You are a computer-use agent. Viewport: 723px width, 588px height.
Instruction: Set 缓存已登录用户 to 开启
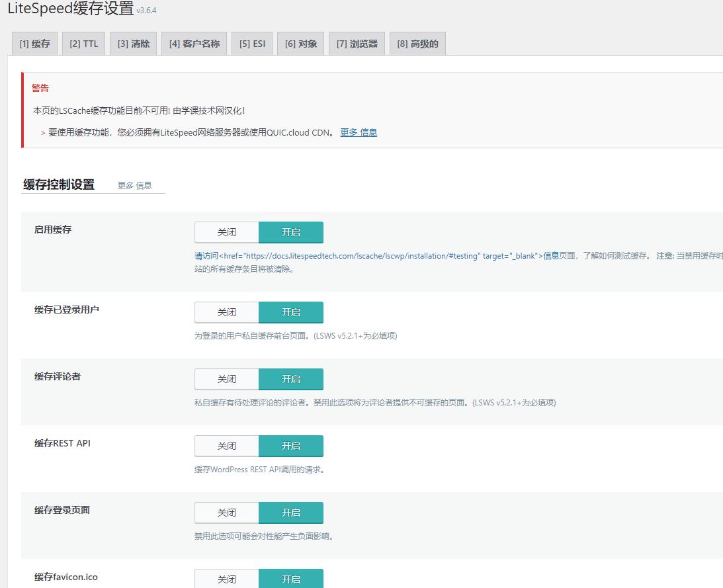pos(290,313)
